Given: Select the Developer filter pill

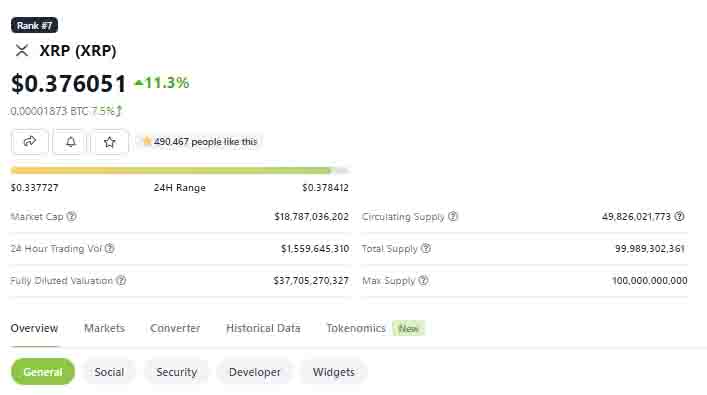Looking at the screenshot, I should [x=255, y=372].
